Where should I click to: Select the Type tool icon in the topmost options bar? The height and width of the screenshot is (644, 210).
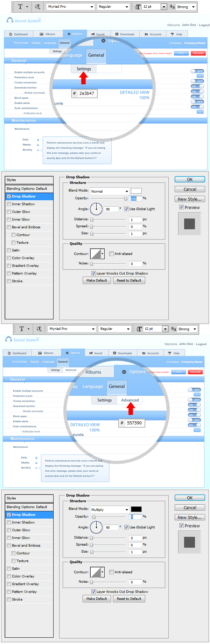(20, 7)
